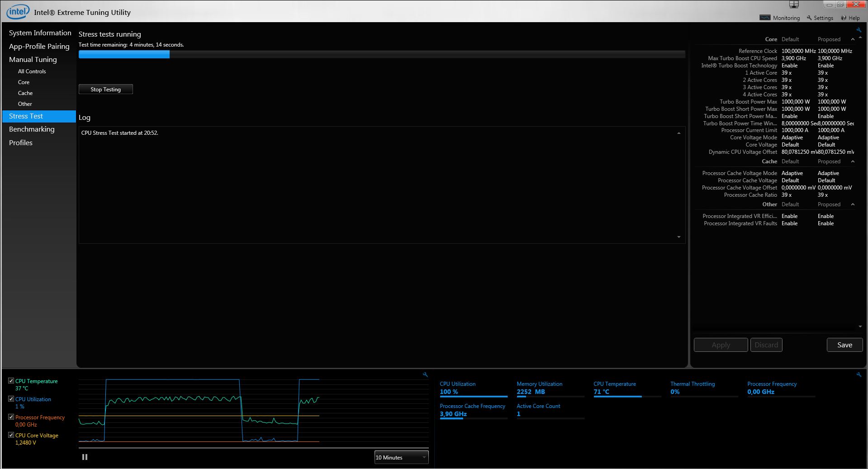Click 'Test time remaining: 4 minutes, 14 seconds.'
The width and height of the screenshot is (868, 469).
[x=131, y=45]
